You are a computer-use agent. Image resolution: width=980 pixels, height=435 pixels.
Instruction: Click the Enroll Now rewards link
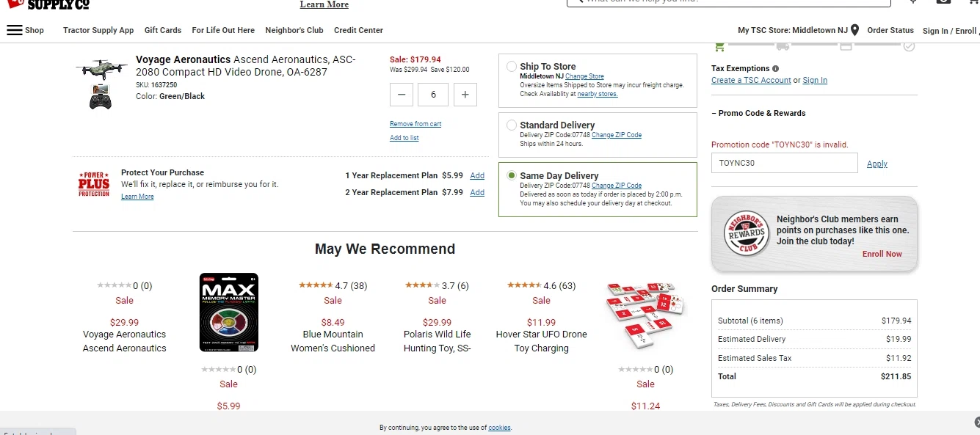coord(882,254)
